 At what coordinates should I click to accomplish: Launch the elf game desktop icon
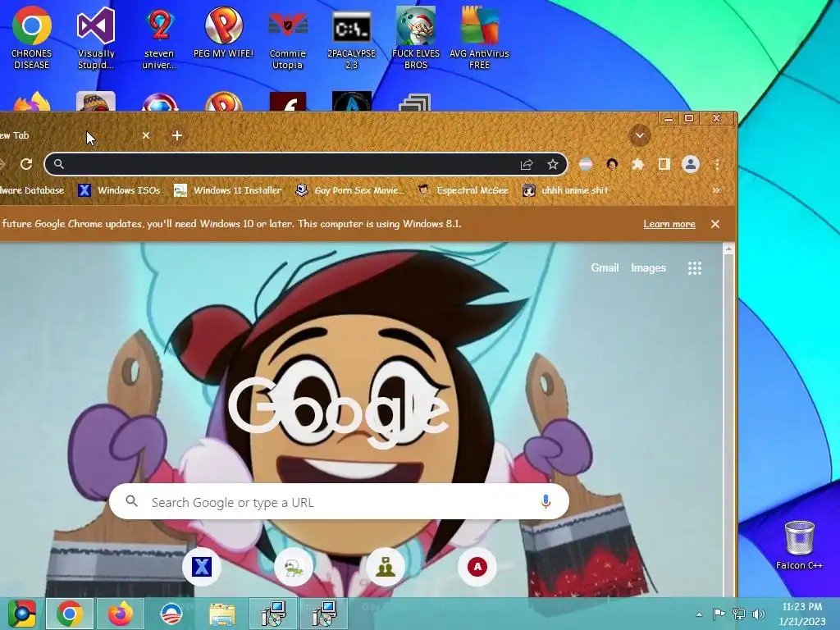[x=416, y=38]
